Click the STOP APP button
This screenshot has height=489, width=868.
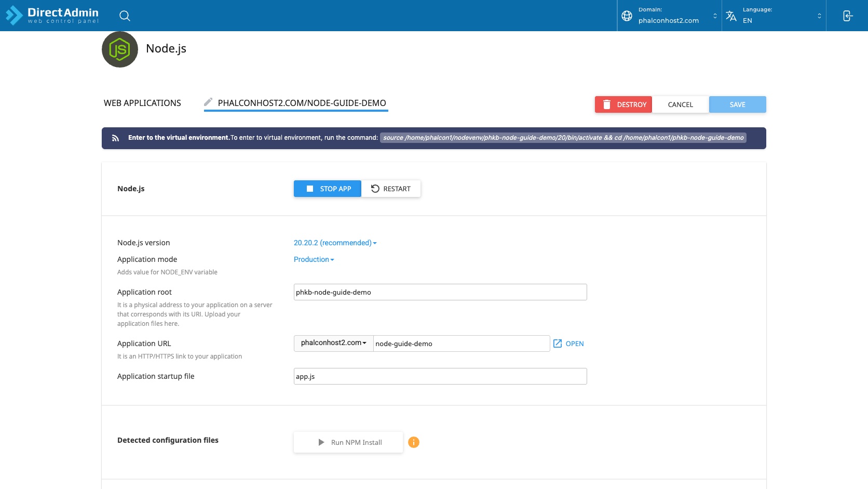coord(328,189)
